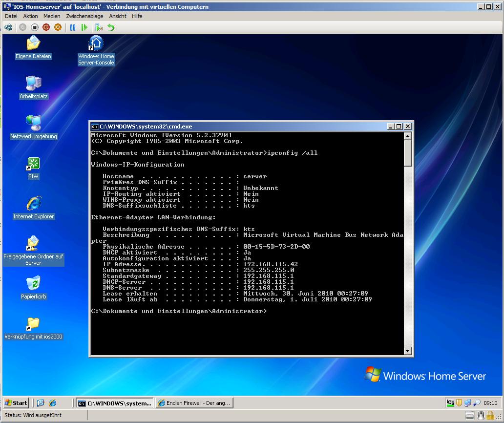This screenshot has height=423, width=504.
Task: Click the yellow shield icon in system tray
Action: pyautogui.click(x=459, y=403)
